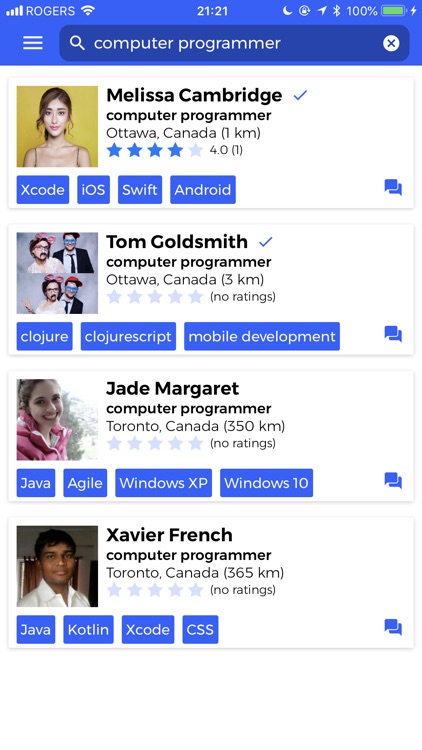This screenshot has width=422, height=750.
Task: Open the hamburger menu
Action: point(33,43)
